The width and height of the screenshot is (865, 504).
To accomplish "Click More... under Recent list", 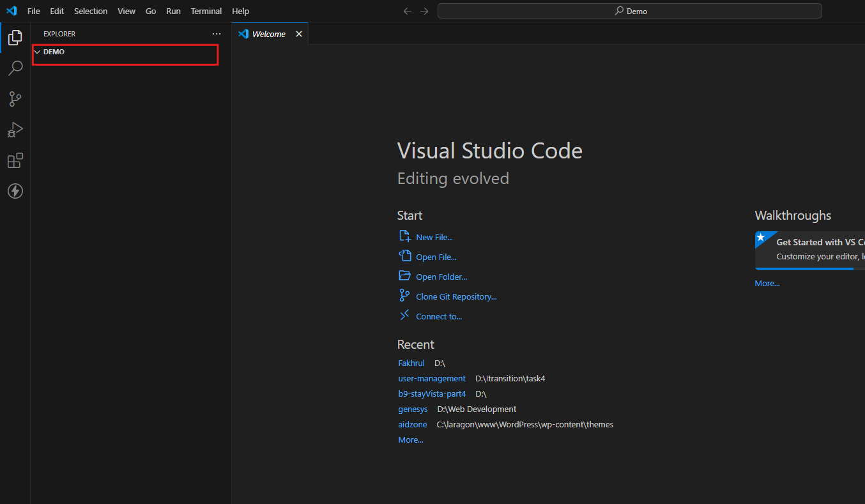I will (410, 439).
